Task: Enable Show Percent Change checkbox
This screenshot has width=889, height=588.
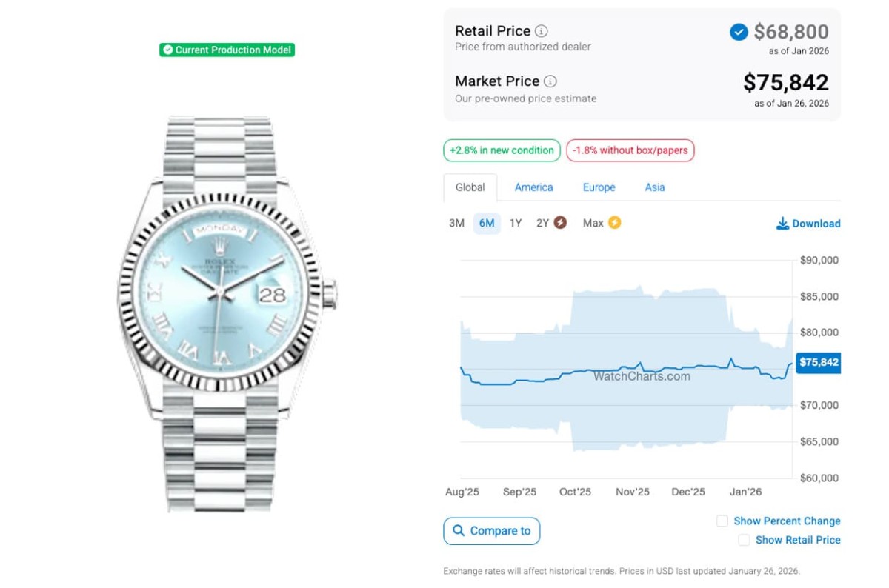Action: tap(722, 521)
